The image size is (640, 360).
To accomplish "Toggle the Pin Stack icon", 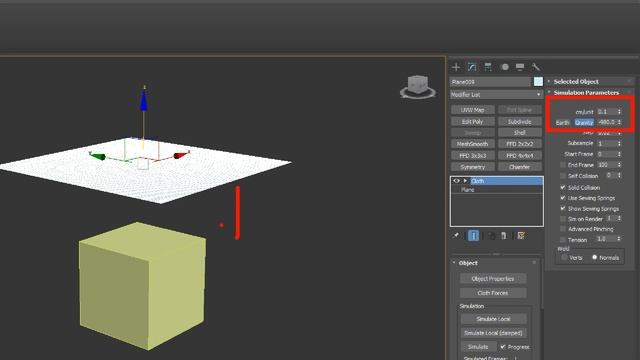I will click(456, 236).
